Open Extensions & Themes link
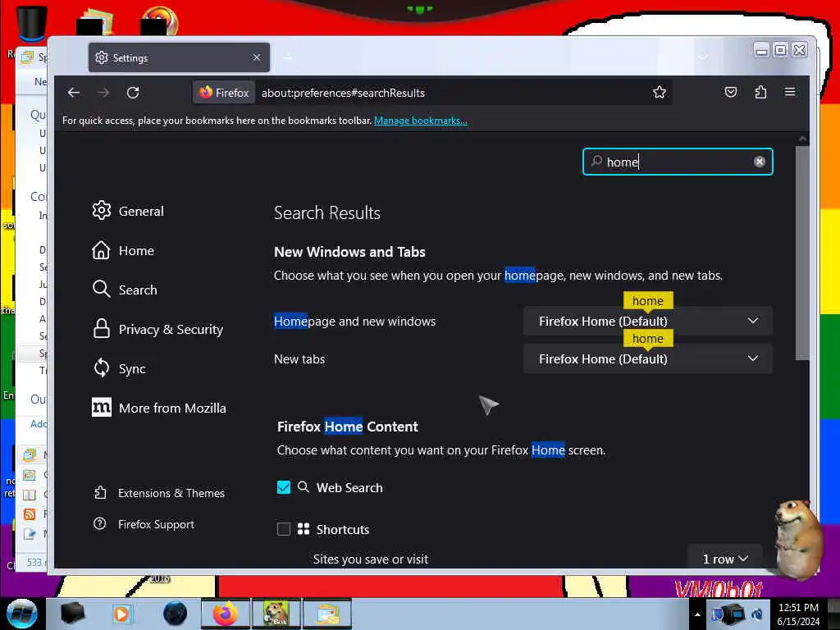The image size is (840, 630). [159, 493]
